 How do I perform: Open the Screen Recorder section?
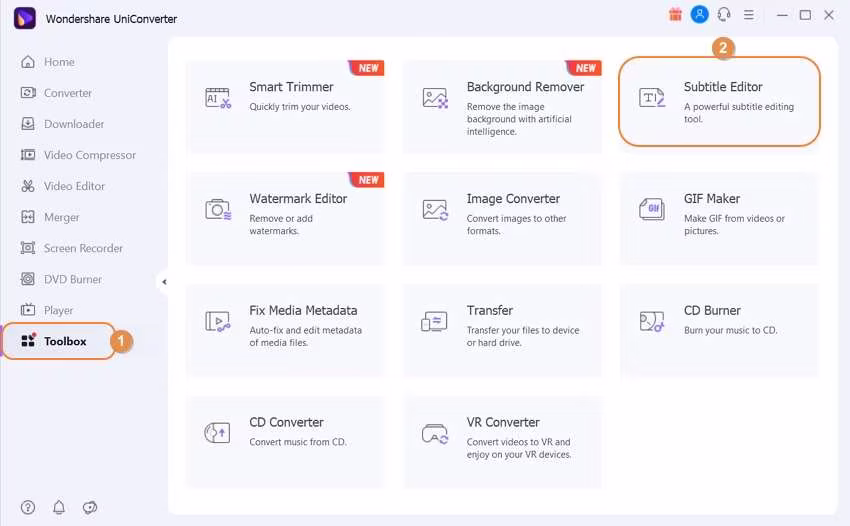[83, 248]
